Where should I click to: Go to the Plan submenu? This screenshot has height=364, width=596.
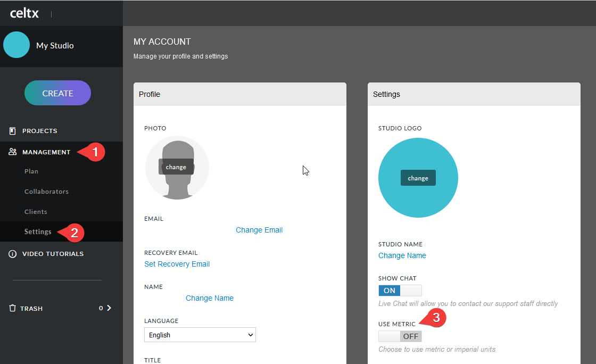tap(31, 171)
